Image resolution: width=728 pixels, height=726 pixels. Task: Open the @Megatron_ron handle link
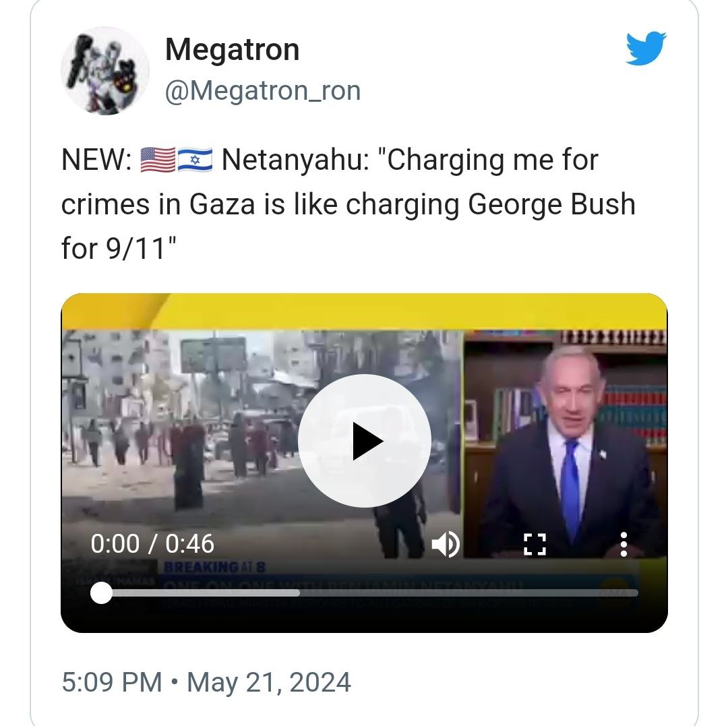[x=263, y=90]
